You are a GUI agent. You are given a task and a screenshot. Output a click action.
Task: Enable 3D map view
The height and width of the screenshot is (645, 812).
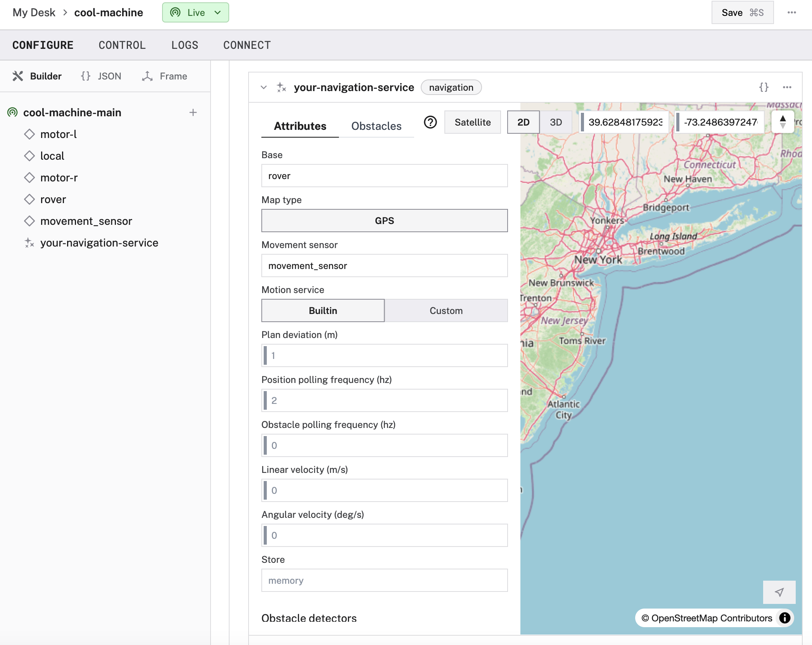[556, 122]
